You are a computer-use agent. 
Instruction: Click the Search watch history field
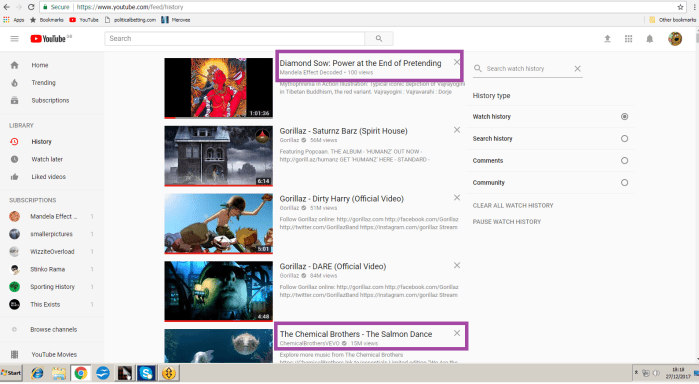[528, 69]
